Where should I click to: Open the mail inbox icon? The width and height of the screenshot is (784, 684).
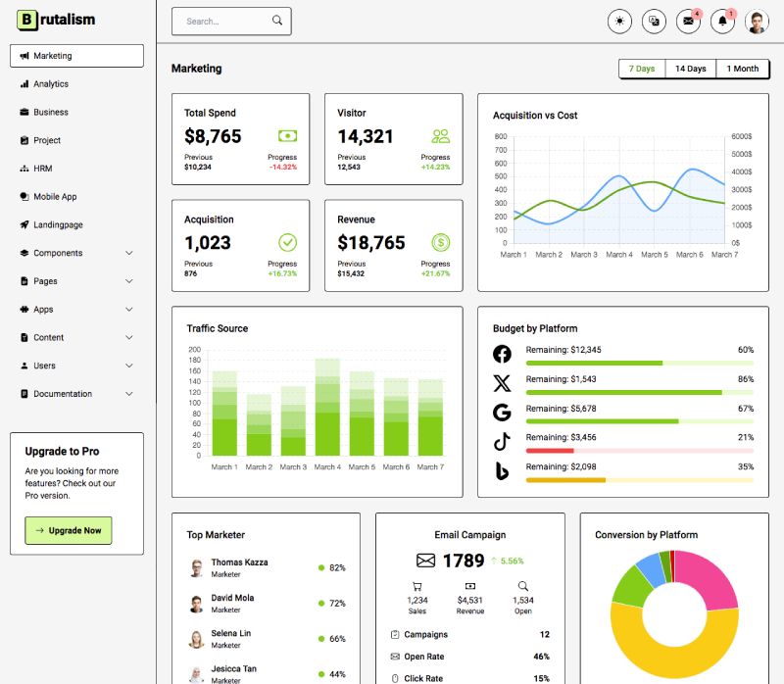point(689,22)
